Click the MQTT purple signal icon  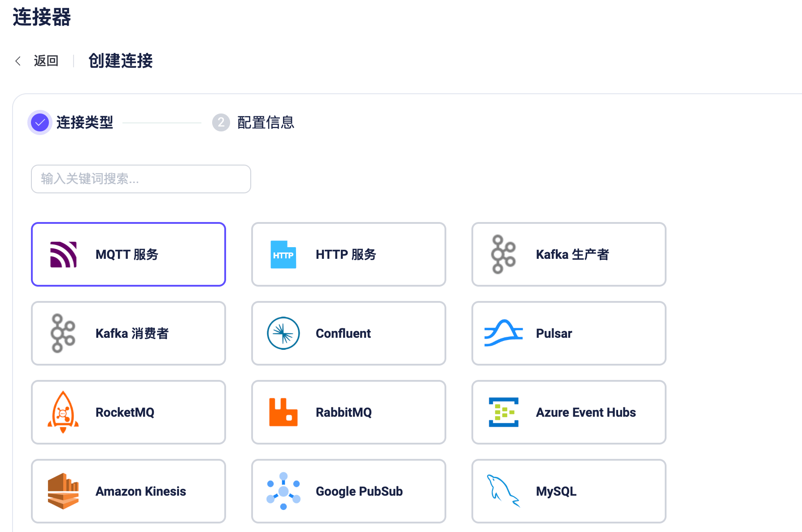63,254
